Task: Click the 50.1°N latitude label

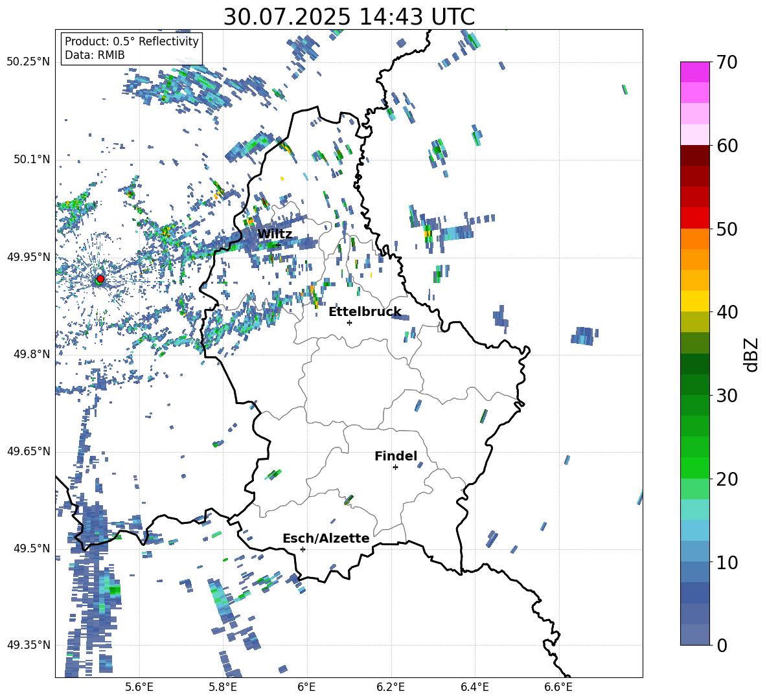Action: point(32,160)
